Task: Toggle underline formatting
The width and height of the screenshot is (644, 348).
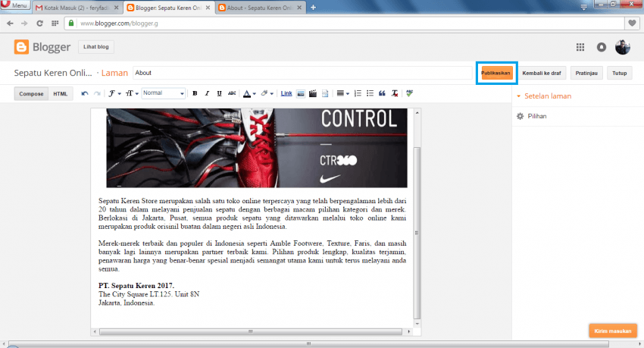Action: [219, 93]
